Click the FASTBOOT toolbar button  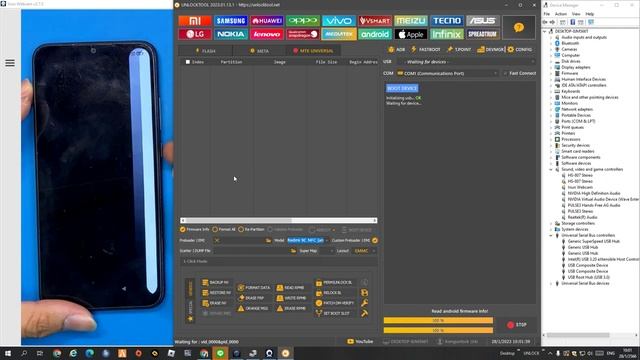coord(426,49)
